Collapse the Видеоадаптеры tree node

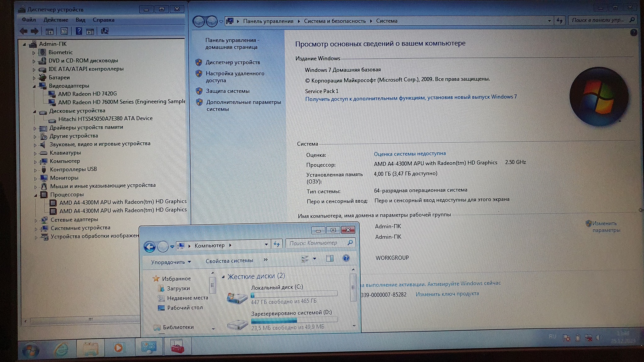point(34,86)
